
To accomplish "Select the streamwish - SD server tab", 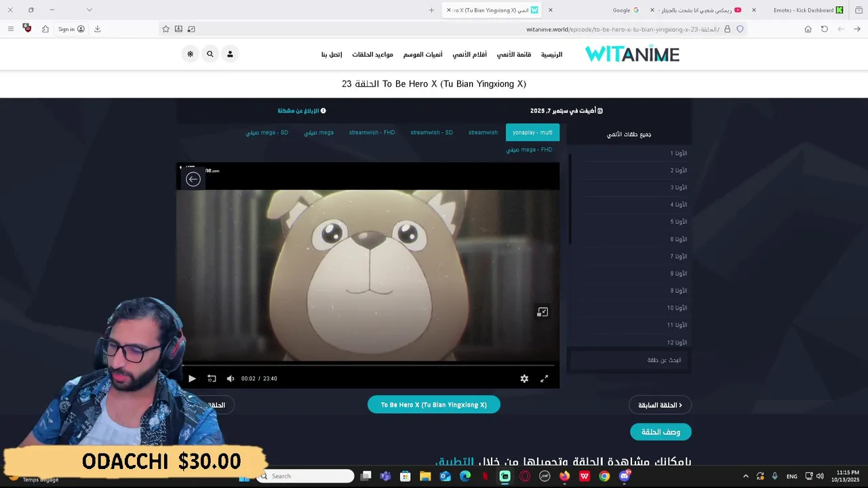I will coord(431,133).
